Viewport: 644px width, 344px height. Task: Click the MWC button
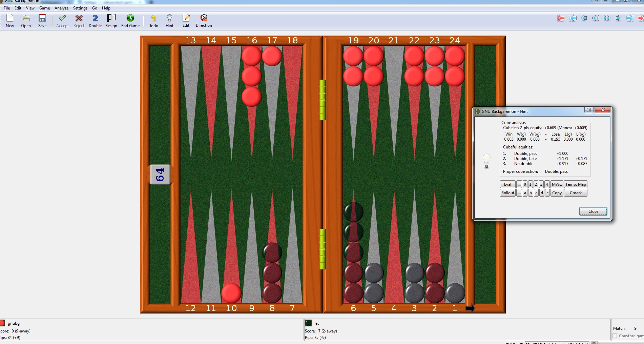557,184
